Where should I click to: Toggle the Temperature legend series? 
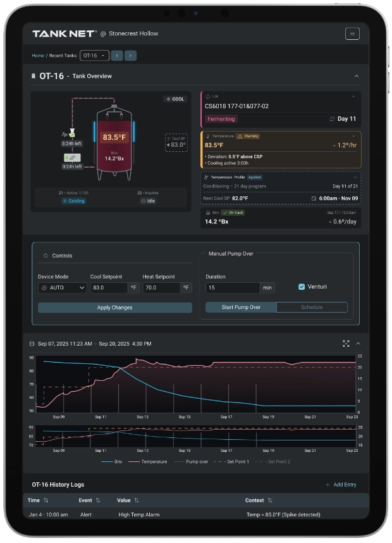pyautogui.click(x=148, y=461)
